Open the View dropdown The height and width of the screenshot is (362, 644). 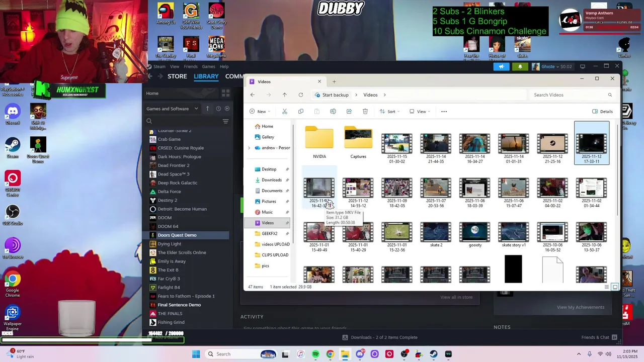click(420, 112)
